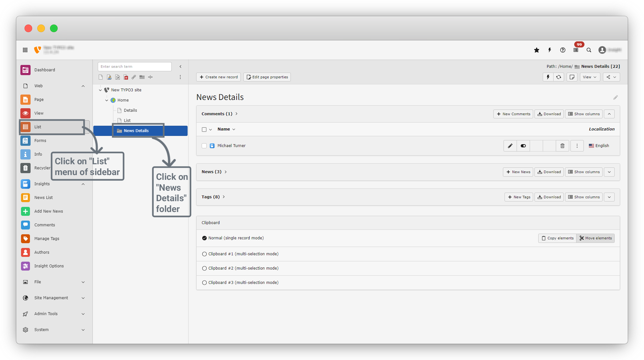Image resolution: width=644 pixels, height=360 pixels.
Task: Open the application grid icon at top left
Action: (x=25, y=50)
